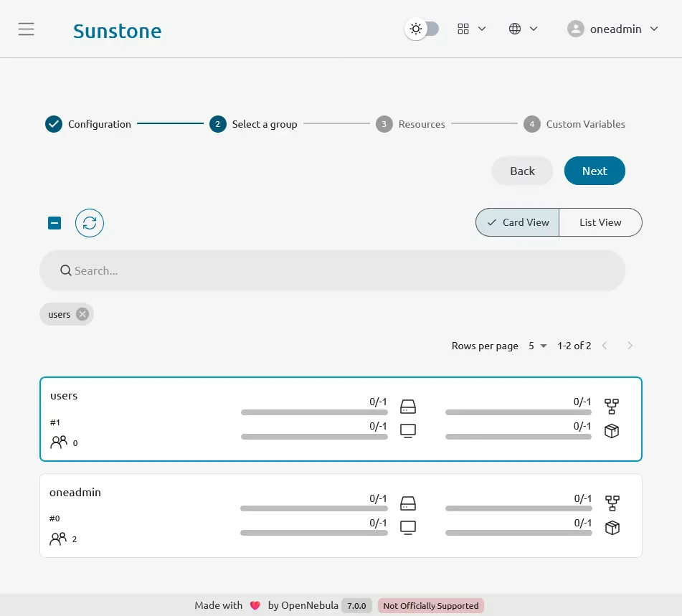Screen dimensions: 682x616
Task: Open the language globe dropdown
Action: coord(523,29)
